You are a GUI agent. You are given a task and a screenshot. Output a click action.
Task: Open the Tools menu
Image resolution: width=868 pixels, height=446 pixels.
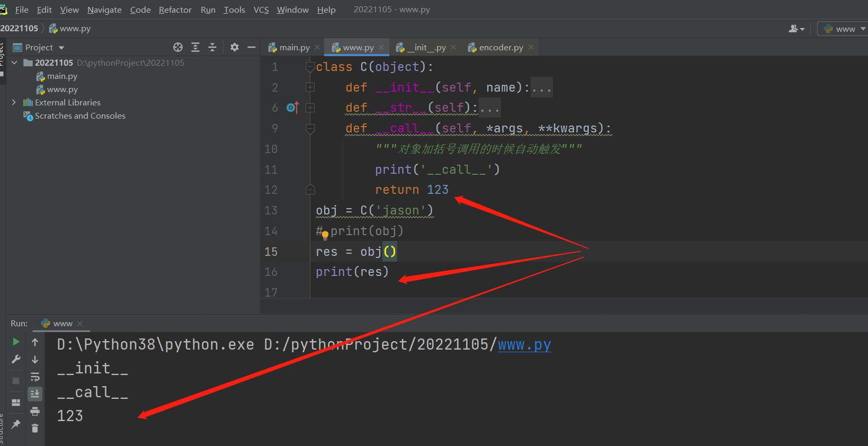(x=234, y=10)
